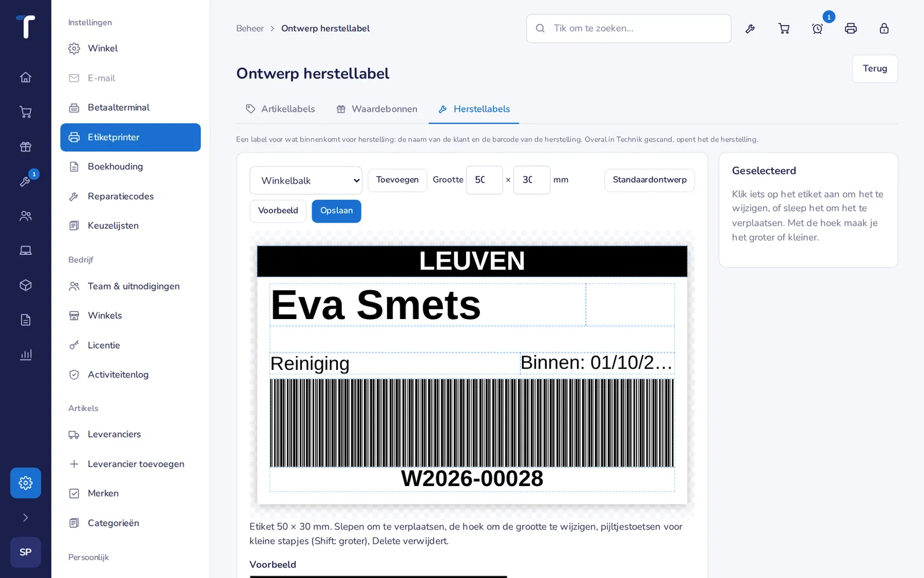Focus the label width field
The image size is (924, 578).
click(x=485, y=180)
